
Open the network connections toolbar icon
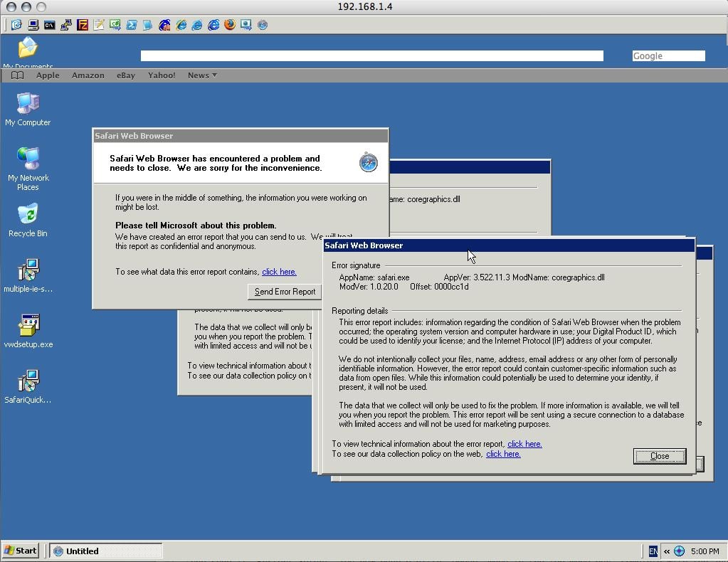66,25
